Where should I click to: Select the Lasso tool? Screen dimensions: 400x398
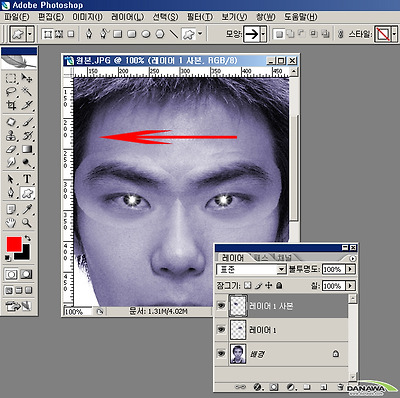11,92
